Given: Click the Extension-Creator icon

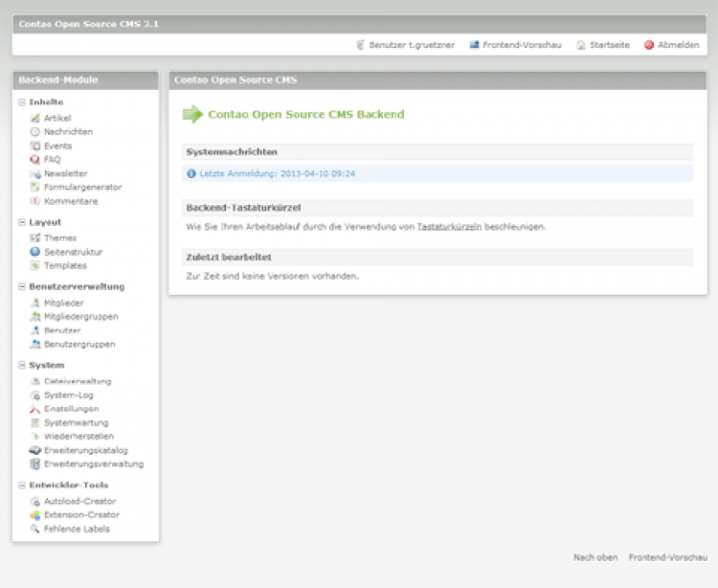Looking at the screenshot, I should (x=35, y=515).
